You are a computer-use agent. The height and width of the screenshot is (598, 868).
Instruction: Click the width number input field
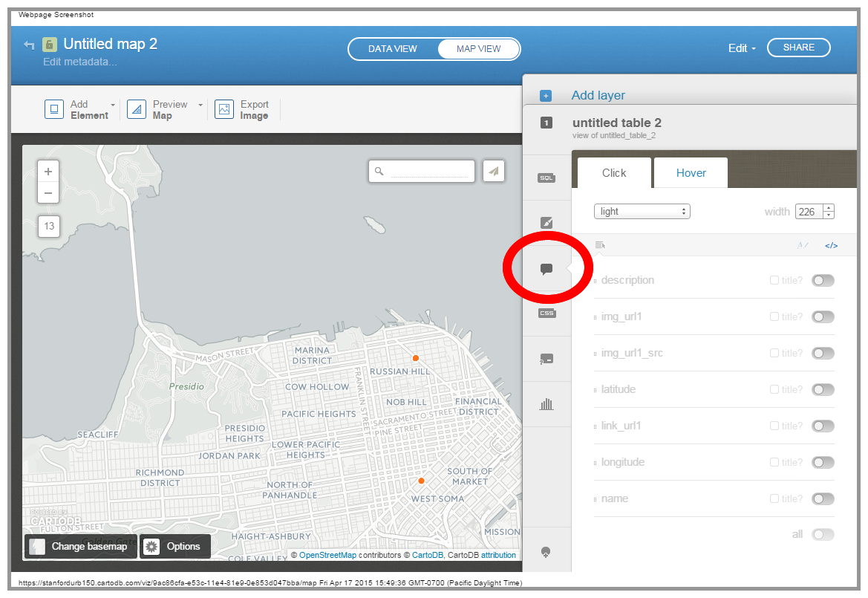tap(809, 212)
